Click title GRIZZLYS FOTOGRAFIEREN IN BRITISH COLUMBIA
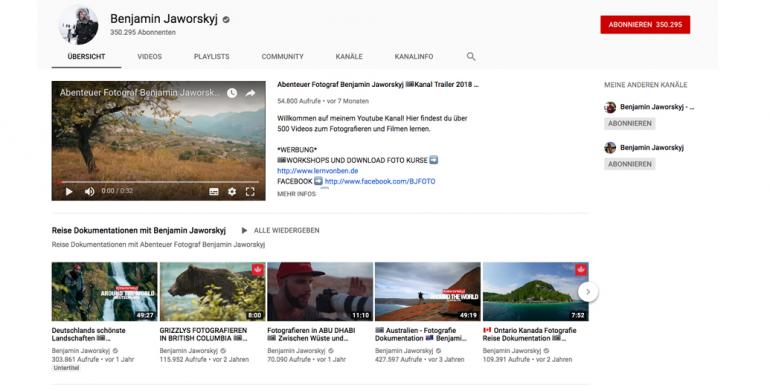 pos(203,335)
